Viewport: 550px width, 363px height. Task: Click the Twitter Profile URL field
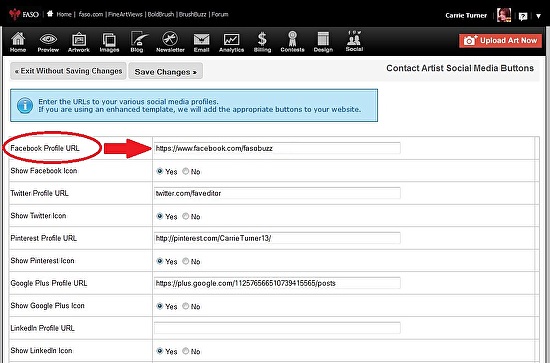tap(277, 193)
